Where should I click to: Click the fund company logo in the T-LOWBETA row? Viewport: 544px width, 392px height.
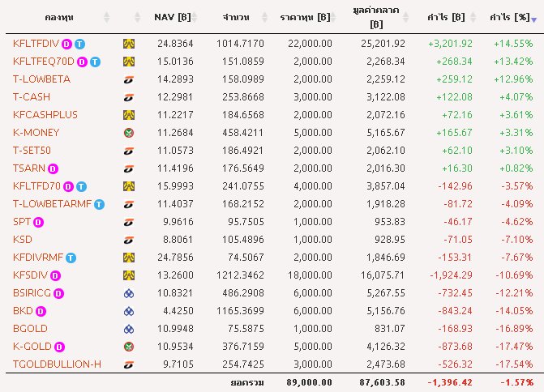(129, 79)
